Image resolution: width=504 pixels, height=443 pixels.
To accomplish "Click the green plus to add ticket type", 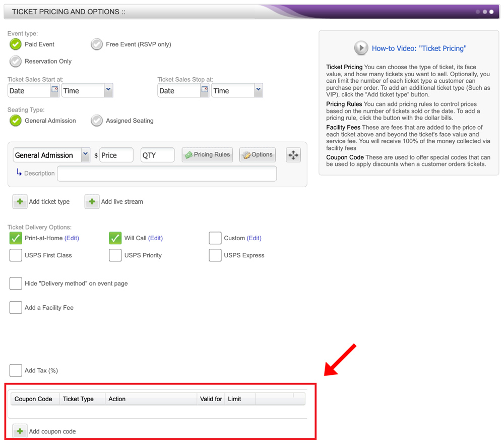I will pyautogui.click(x=20, y=201).
